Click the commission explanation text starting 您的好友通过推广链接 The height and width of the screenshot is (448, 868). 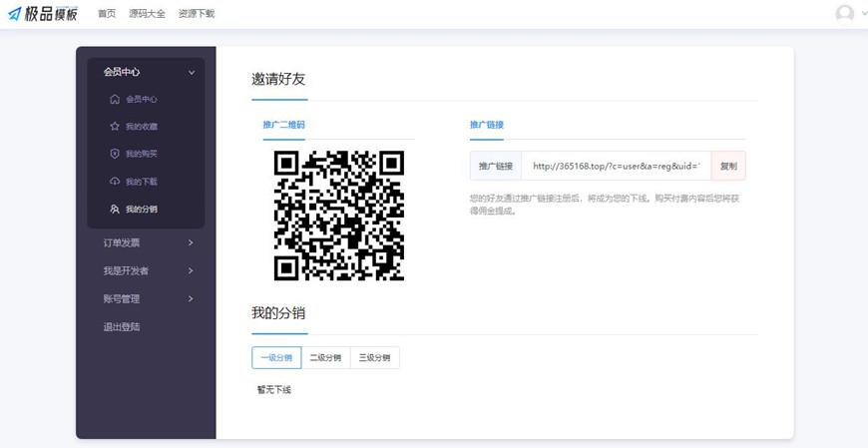click(x=605, y=205)
